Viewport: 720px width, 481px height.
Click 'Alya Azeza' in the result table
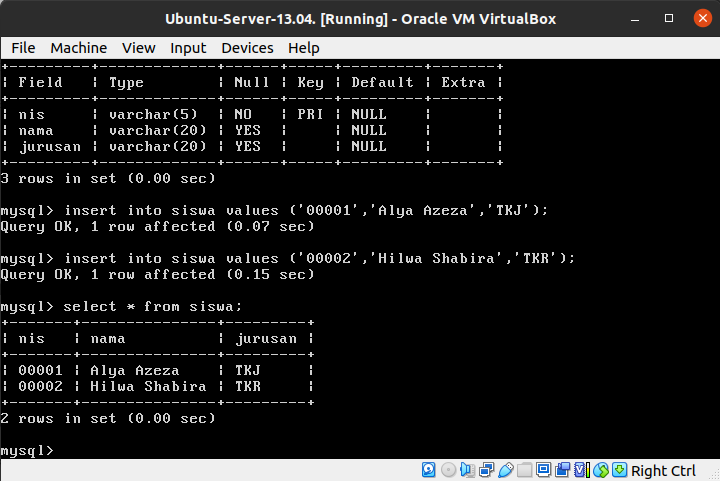[x=135, y=370]
